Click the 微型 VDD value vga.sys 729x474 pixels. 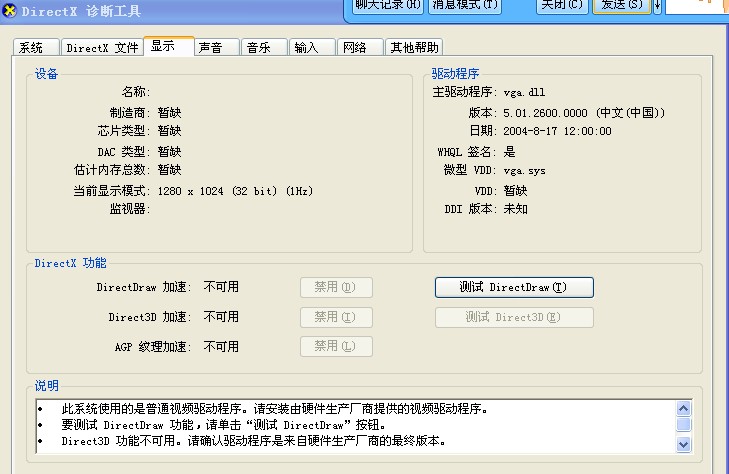524,171
